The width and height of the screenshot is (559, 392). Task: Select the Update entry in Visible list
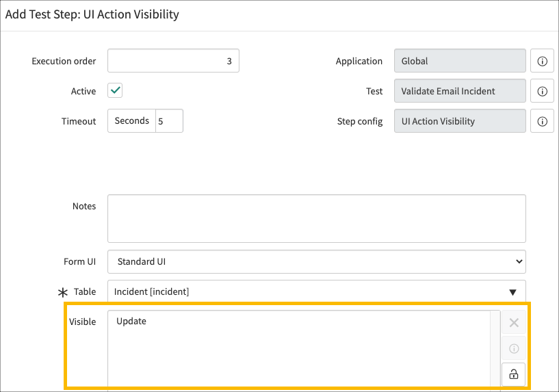point(131,321)
